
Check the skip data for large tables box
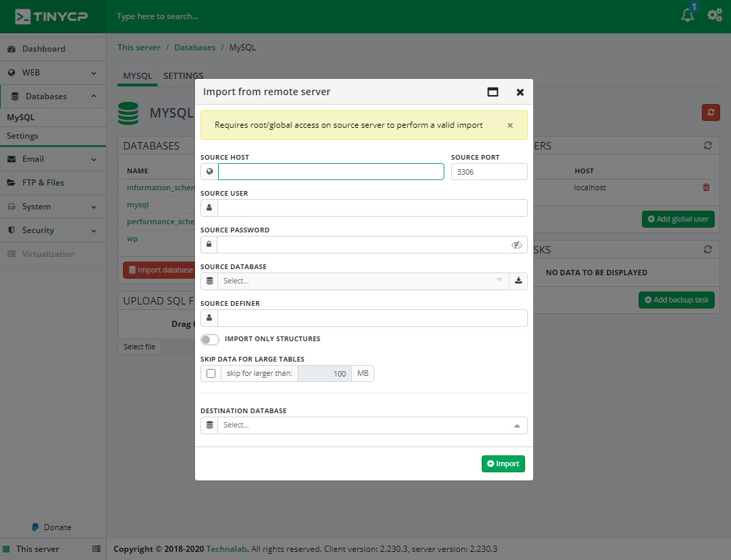pos(211,374)
